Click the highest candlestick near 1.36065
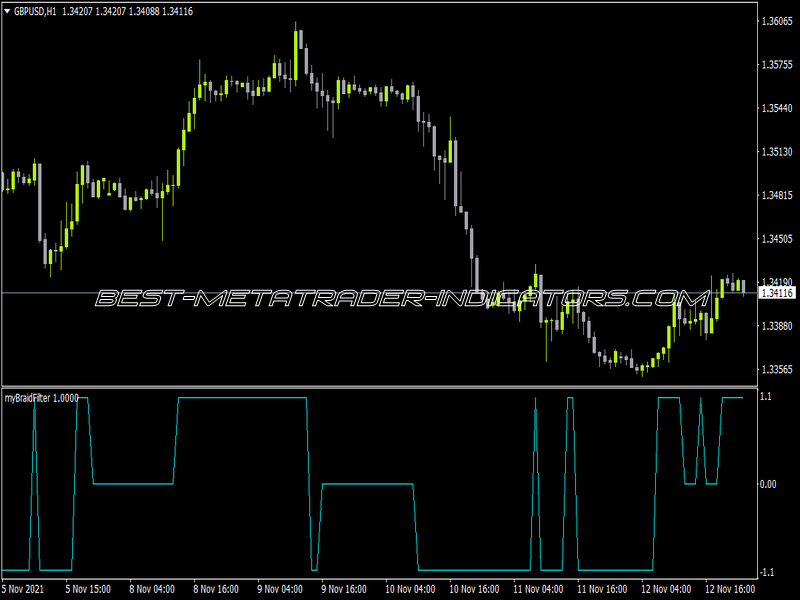The image size is (800, 600). pos(295,55)
